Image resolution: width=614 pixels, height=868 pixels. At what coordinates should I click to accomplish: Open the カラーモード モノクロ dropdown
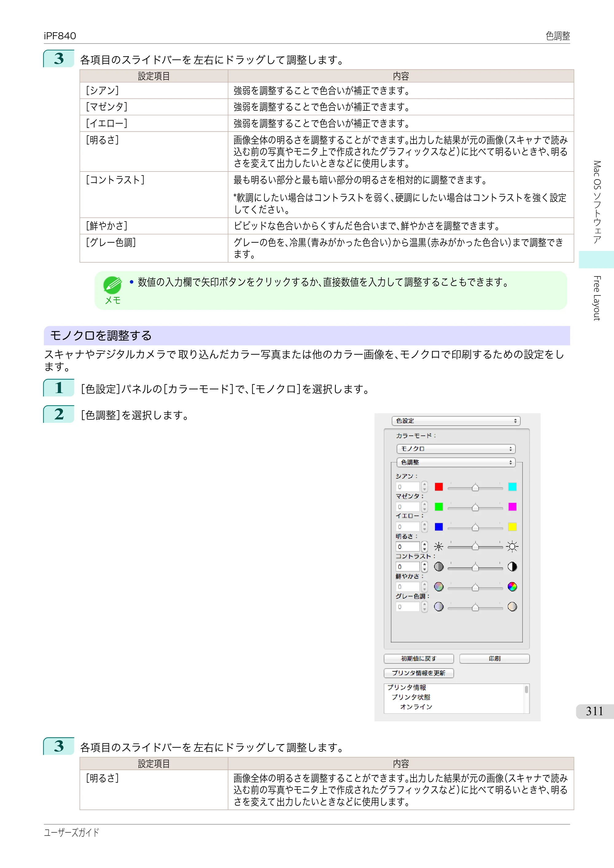[456, 449]
